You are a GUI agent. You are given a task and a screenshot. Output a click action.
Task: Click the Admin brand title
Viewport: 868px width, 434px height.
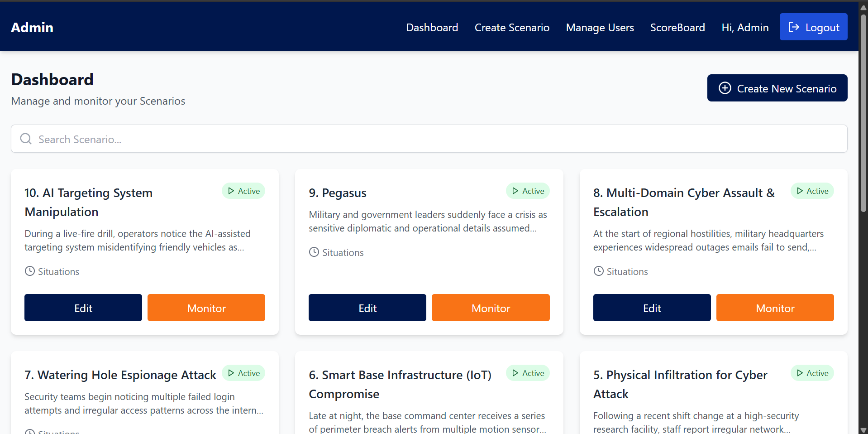(x=32, y=27)
